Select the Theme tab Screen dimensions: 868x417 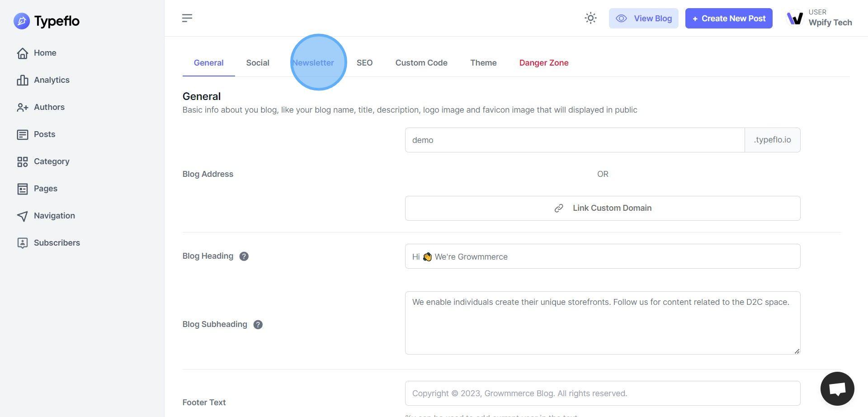click(483, 63)
